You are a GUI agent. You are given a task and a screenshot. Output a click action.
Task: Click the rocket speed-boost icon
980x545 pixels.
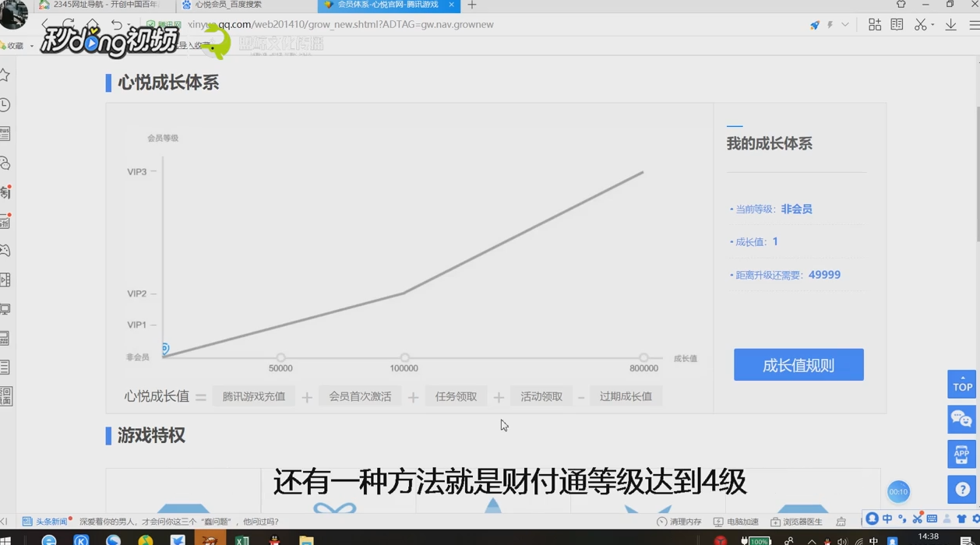(814, 25)
